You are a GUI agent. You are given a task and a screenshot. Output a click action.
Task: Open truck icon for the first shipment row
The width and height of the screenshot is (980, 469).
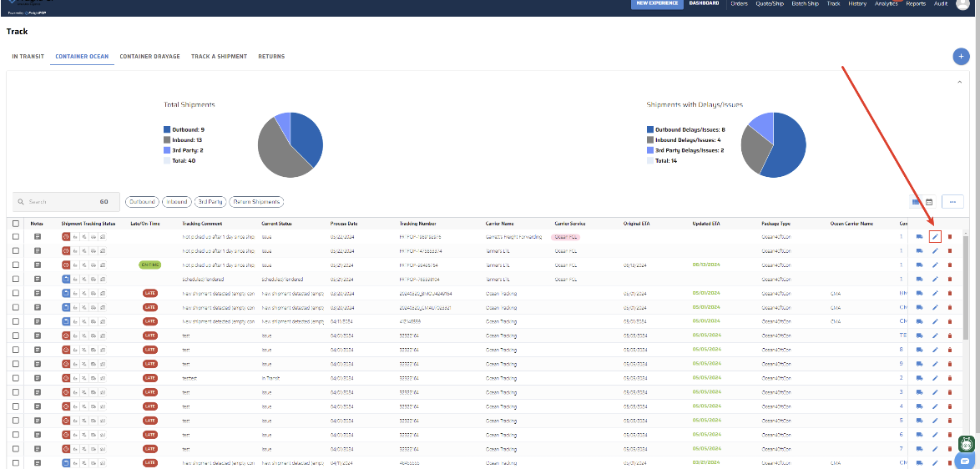(919, 236)
